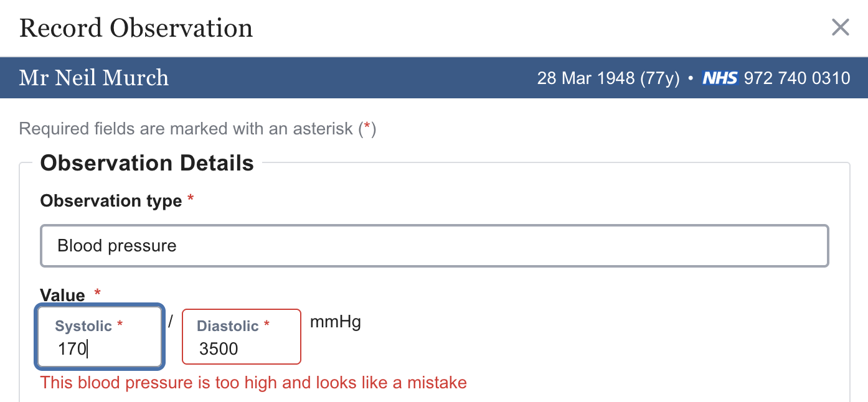Open the Observation type combo box

434,246
